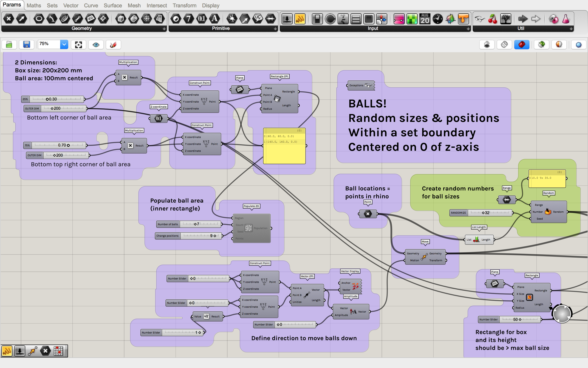Select the Panel icon in the bottom-left tray
This screenshot has width=588, height=368.
pos(7,351)
